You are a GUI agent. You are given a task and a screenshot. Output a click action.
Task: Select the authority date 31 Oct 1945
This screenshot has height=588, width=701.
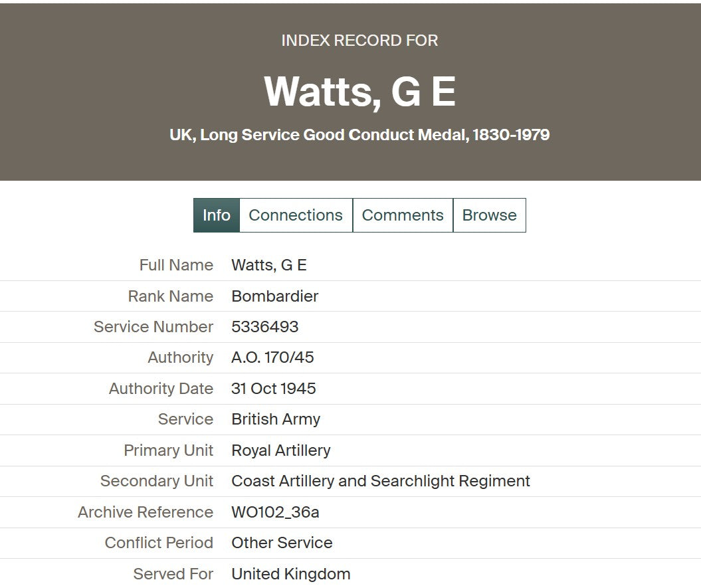(274, 388)
